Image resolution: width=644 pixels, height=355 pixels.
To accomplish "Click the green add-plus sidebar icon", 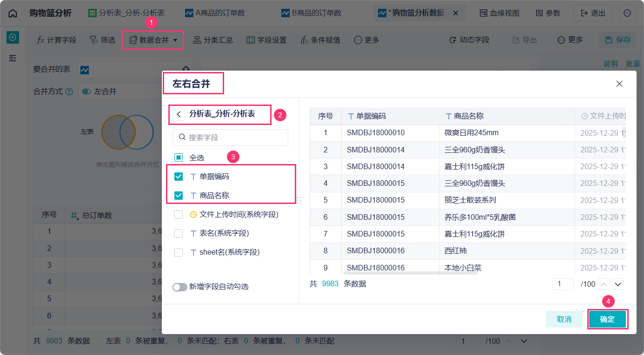I will 13,37.
